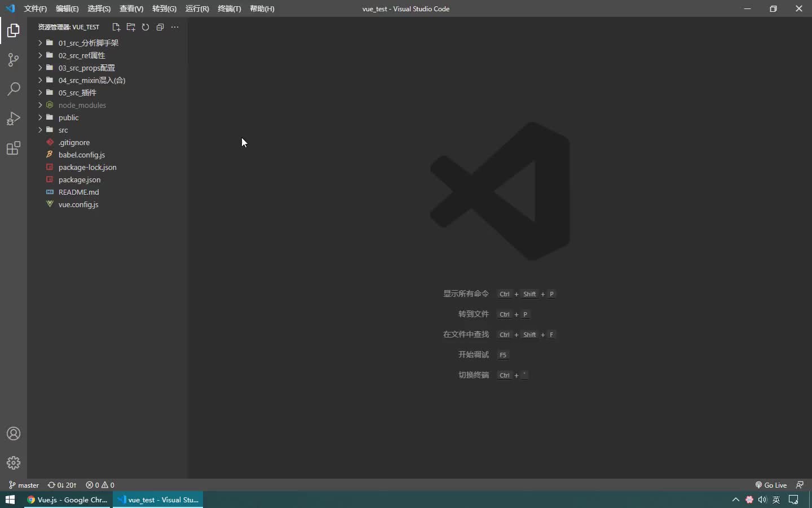Screen dimensions: 812x508
Task: Create a new folder in the explorer
Action: tap(131, 27)
